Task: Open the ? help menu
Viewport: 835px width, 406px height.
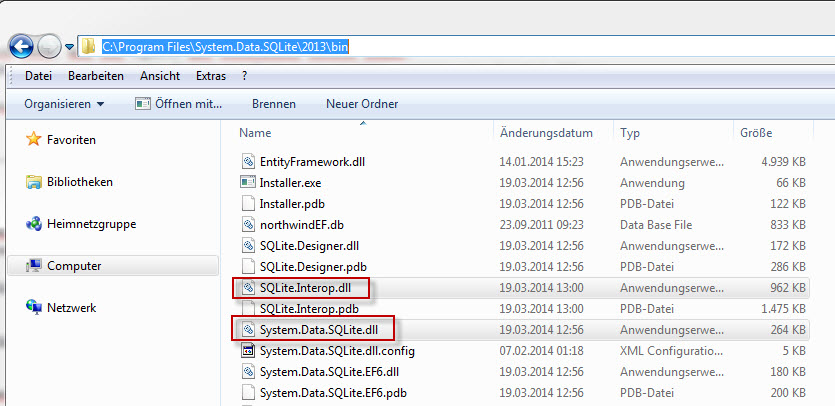Action: (x=244, y=76)
